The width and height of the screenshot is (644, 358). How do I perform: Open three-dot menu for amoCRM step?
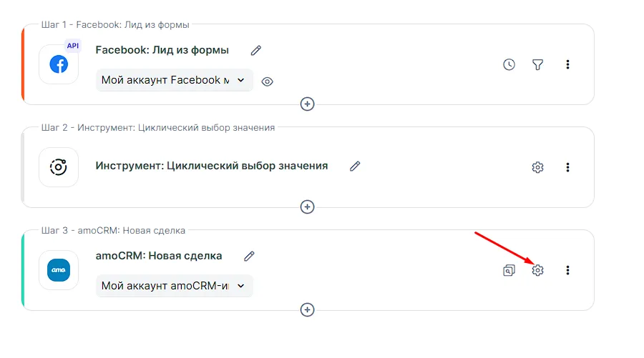pyautogui.click(x=567, y=270)
